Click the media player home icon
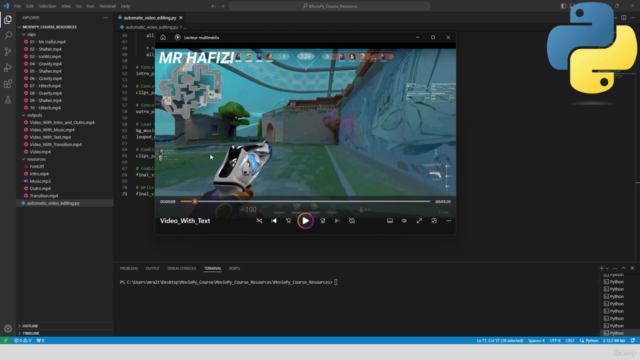Image resolution: width=640 pixels, height=360 pixels. 163,37
